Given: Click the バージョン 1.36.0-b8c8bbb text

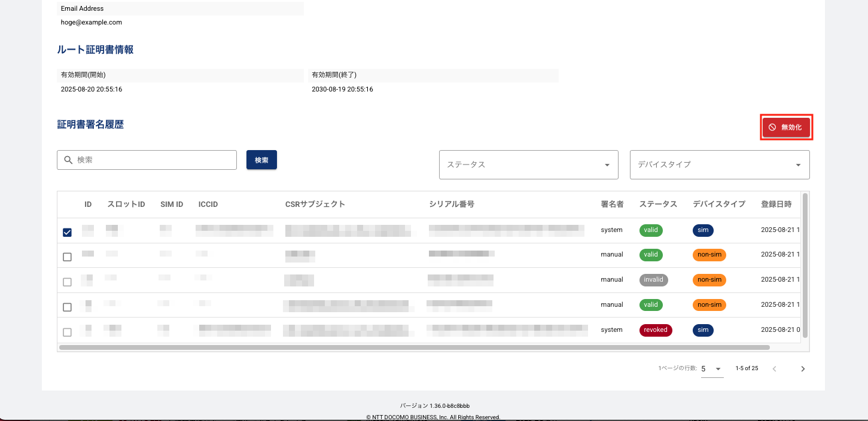Looking at the screenshot, I should pyautogui.click(x=434, y=406).
